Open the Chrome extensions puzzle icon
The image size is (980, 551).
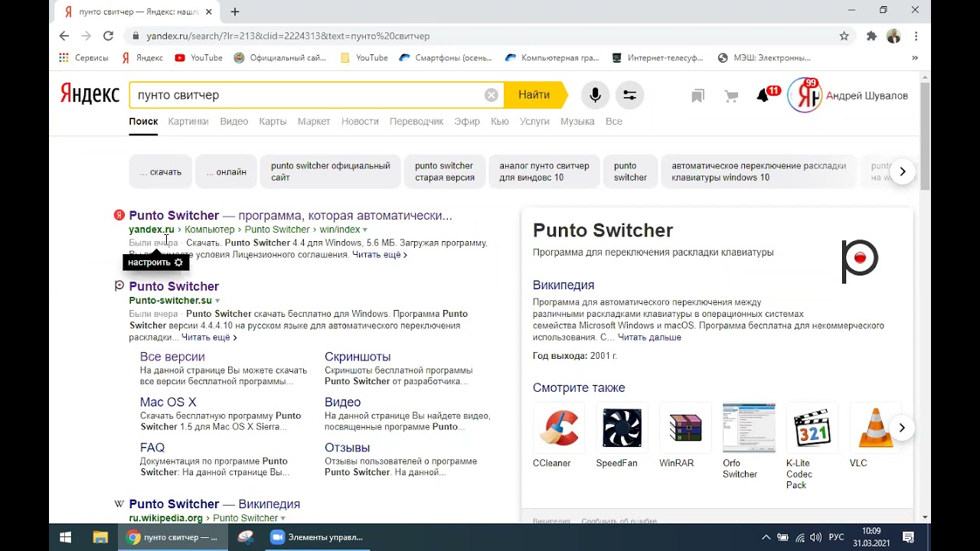[x=871, y=36]
